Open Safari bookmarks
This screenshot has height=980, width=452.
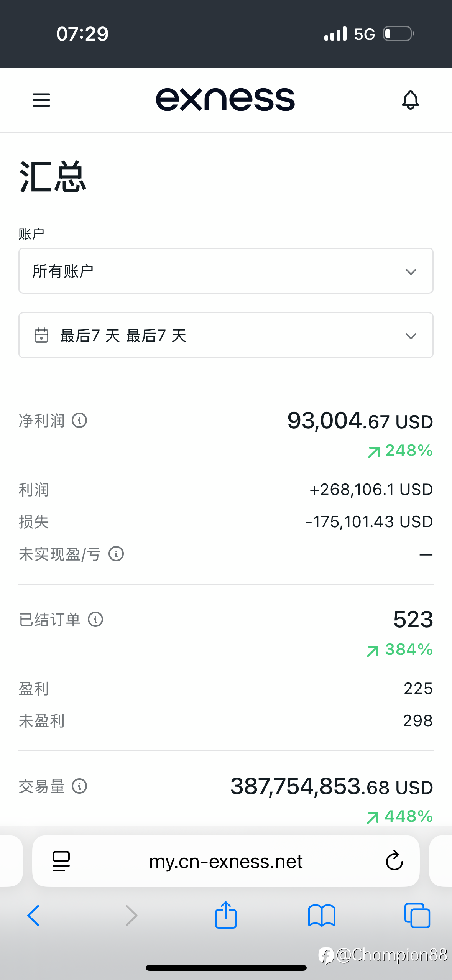(322, 916)
